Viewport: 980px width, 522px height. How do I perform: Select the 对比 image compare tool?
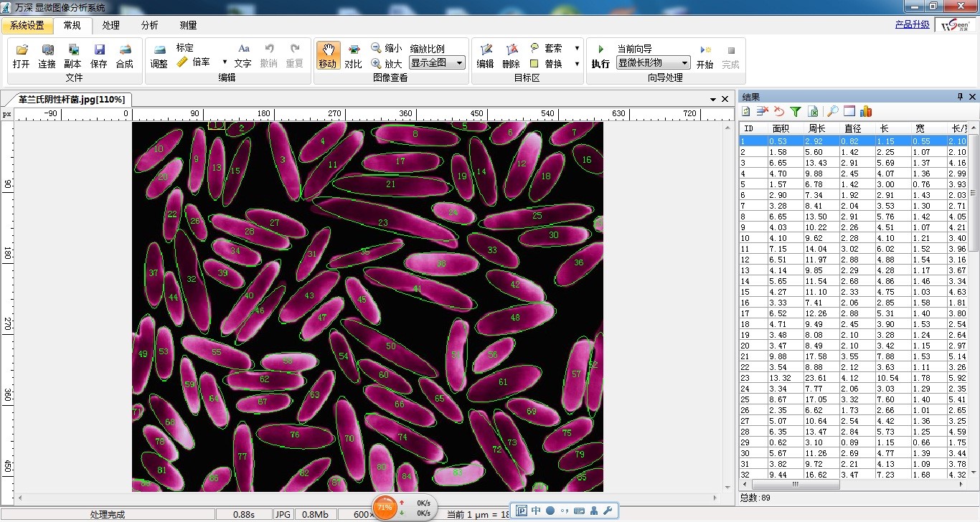pyautogui.click(x=353, y=56)
